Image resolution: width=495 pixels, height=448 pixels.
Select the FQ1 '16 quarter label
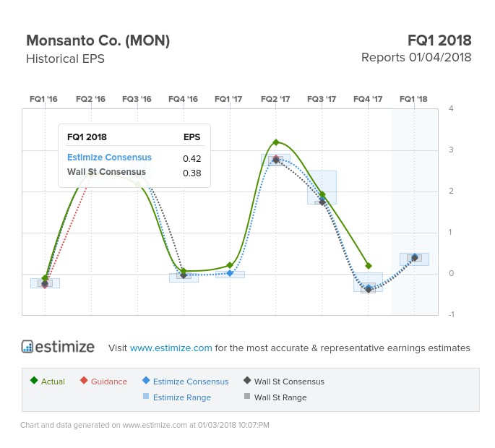43,99
